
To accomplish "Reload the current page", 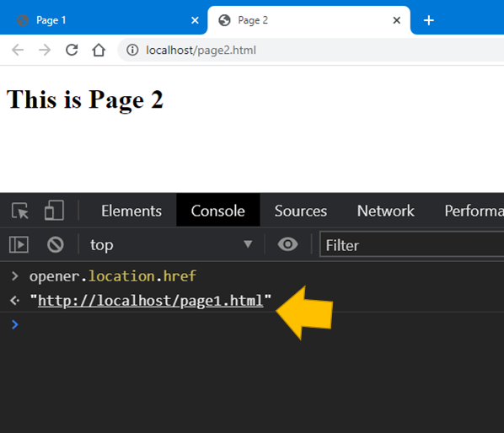I will tap(72, 50).
